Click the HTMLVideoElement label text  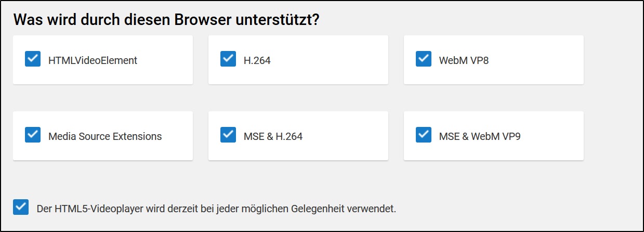click(x=93, y=60)
